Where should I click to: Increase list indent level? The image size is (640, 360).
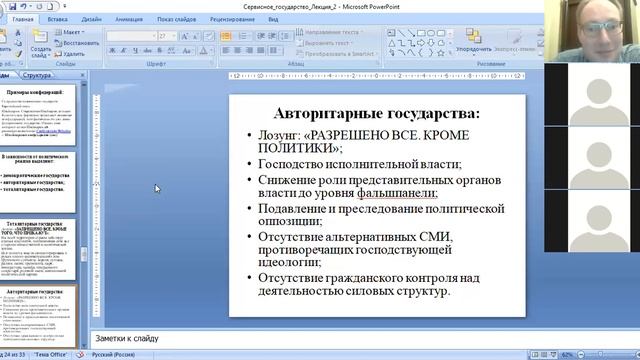[272, 36]
